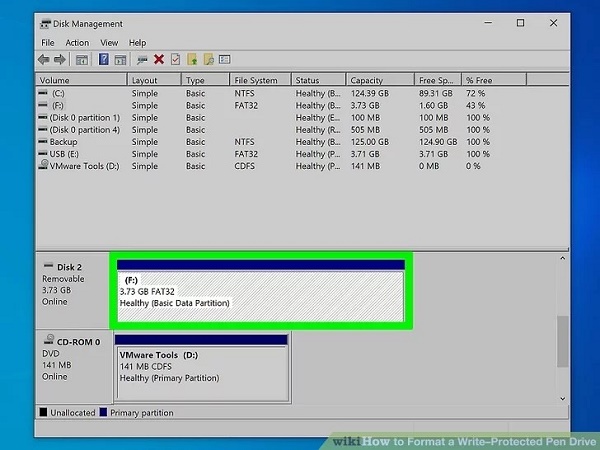Click the red X delete icon
Image resolution: width=600 pixels, height=450 pixels.
[x=159, y=59]
